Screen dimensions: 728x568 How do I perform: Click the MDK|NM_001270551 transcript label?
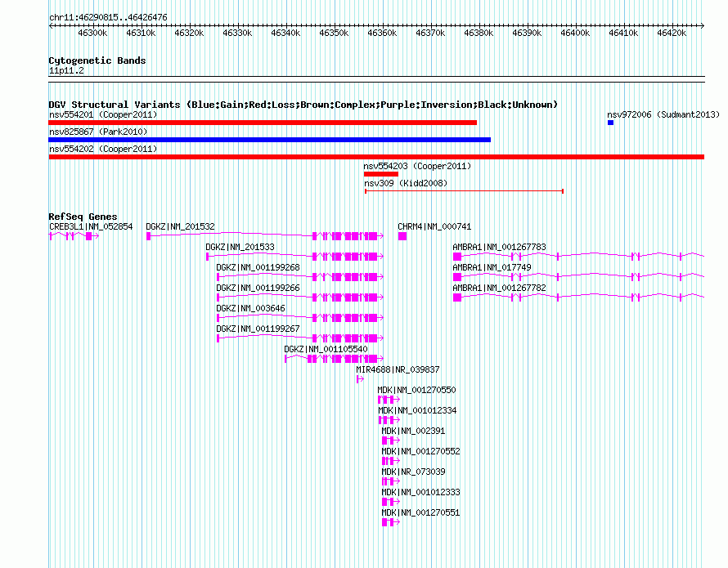pos(420,512)
